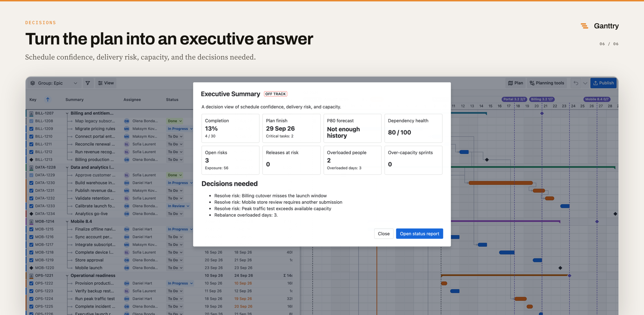The width and height of the screenshot is (644, 315).
Task: Open In Progress status dropdown for BILL-1209
Action: coord(180,129)
